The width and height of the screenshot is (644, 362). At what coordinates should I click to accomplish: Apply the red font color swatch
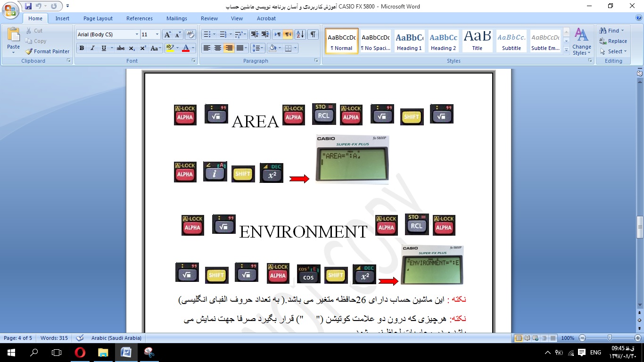(186, 48)
